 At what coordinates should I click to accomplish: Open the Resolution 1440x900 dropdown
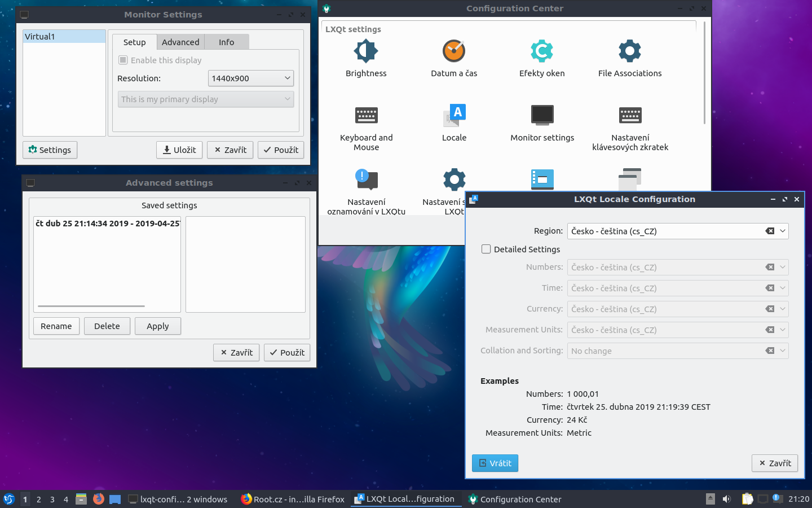click(251, 78)
